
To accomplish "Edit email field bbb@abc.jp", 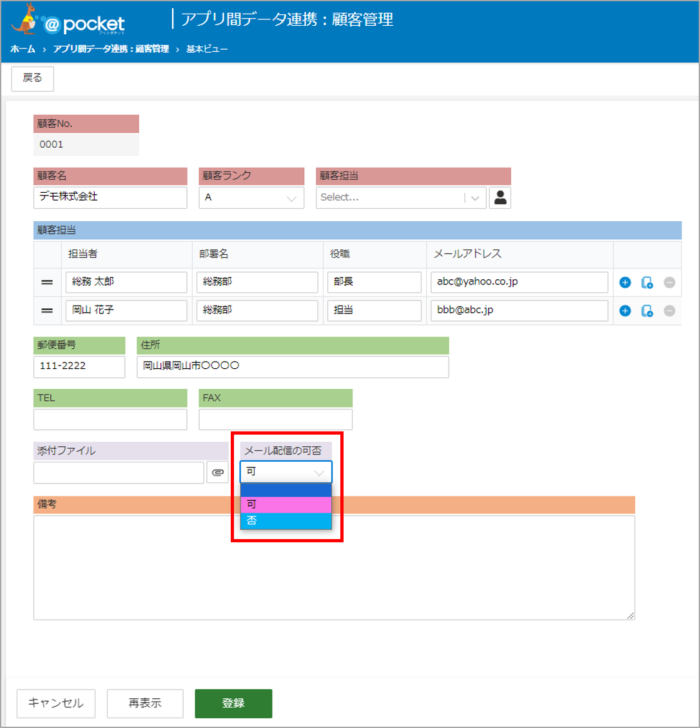I will (519, 310).
